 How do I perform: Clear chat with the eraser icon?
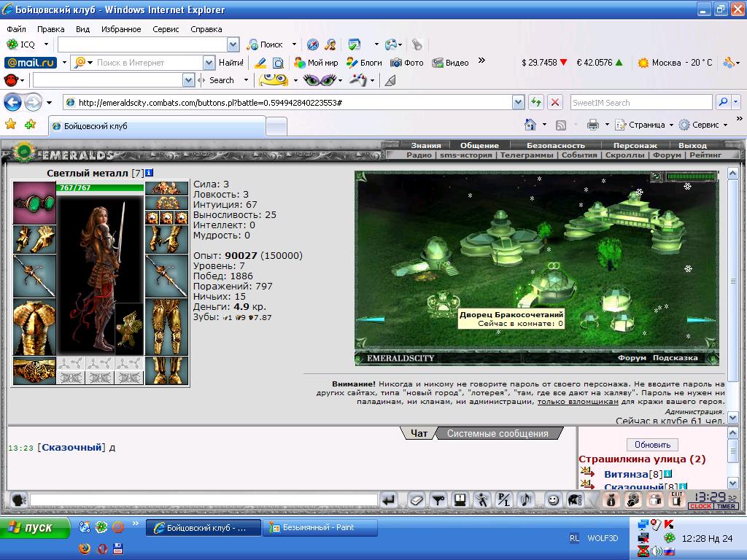417,500
